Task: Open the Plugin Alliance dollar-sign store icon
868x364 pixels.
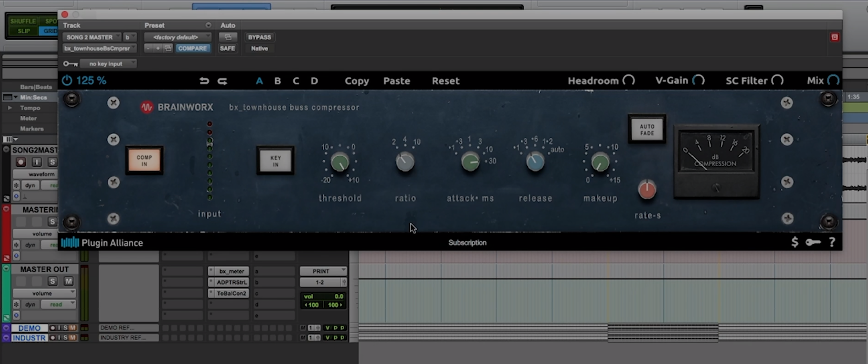Action: pyautogui.click(x=795, y=242)
